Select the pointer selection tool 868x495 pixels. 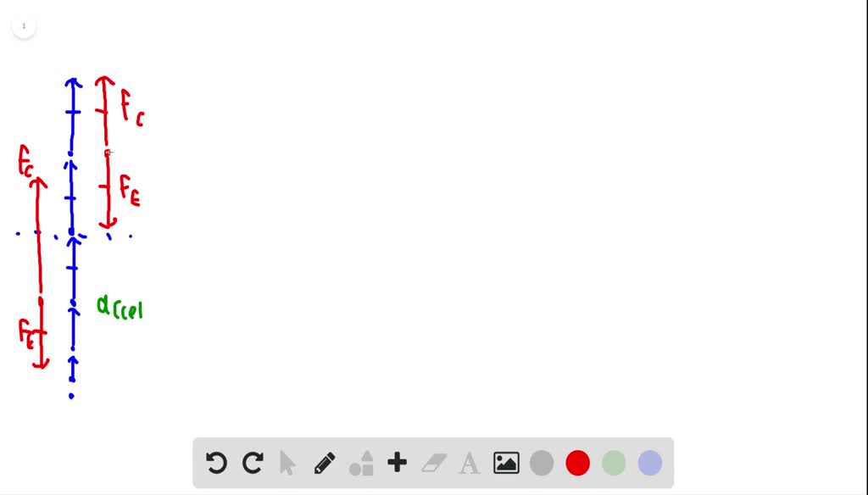click(x=287, y=463)
